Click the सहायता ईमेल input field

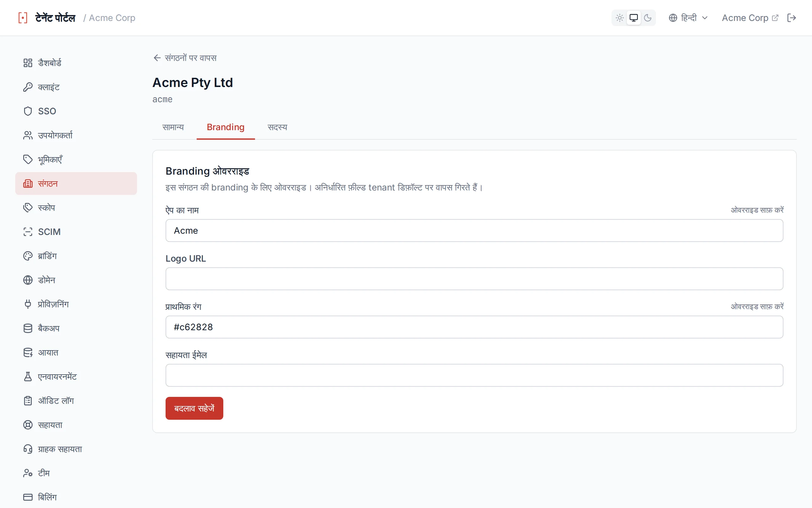474,375
